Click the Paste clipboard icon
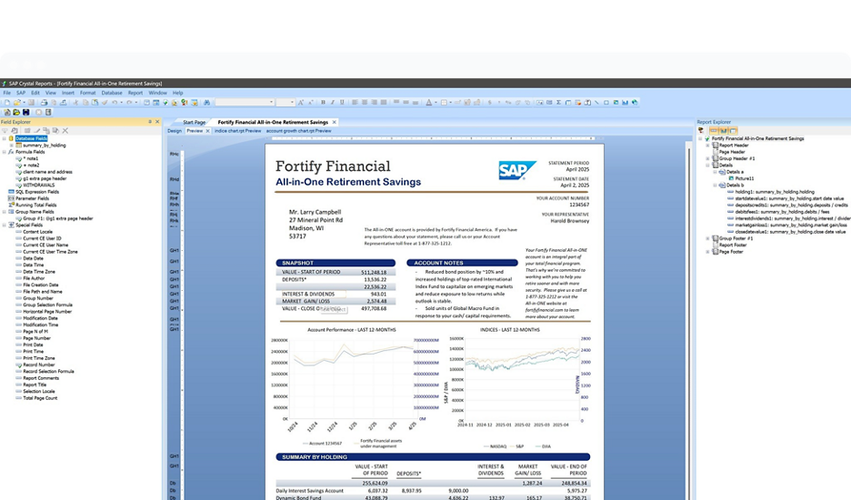The height and width of the screenshot is (500, 851). (94, 102)
